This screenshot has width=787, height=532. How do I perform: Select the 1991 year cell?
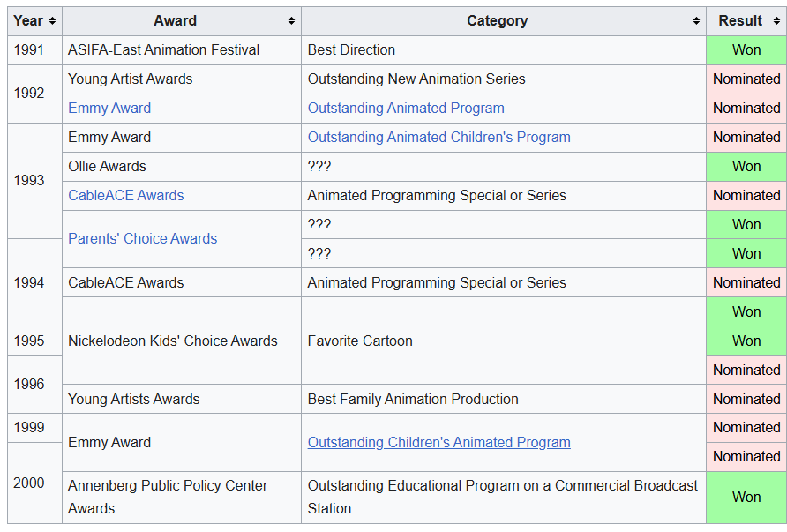click(34, 50)
